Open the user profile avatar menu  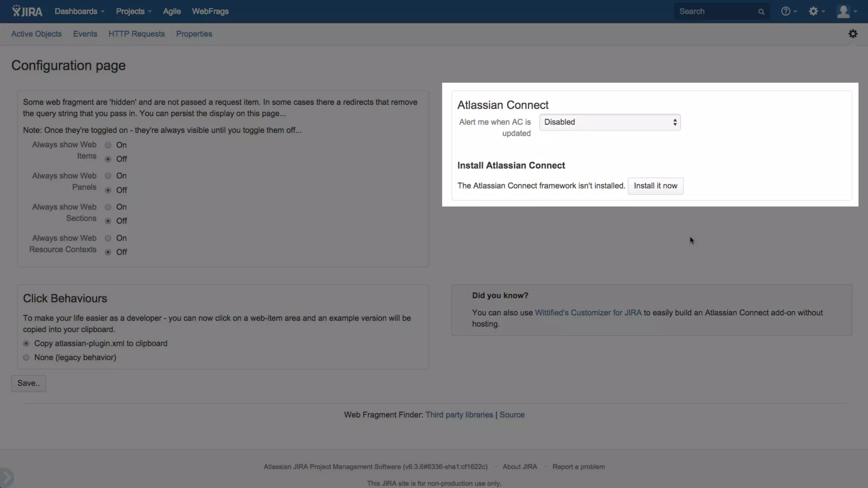[x=843, y=11]
